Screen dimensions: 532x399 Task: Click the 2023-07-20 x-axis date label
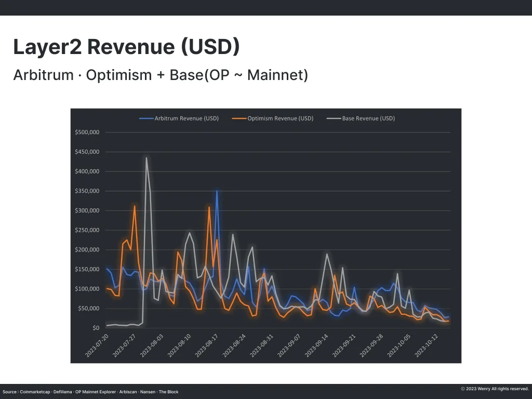click(97, 345)
